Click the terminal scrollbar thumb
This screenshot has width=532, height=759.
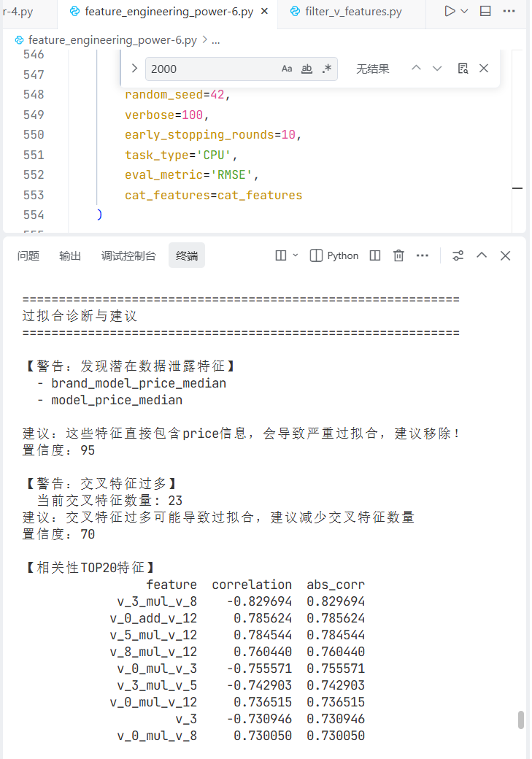coord(521,720)
